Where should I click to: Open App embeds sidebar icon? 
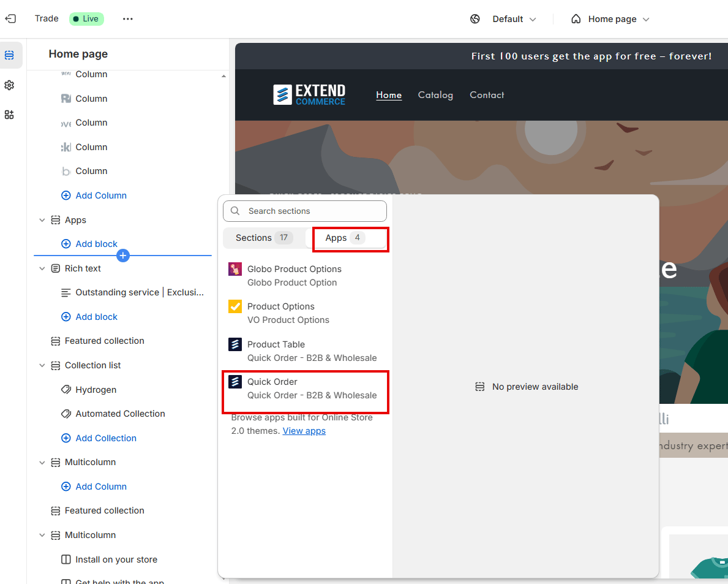[x=9, y=115]
